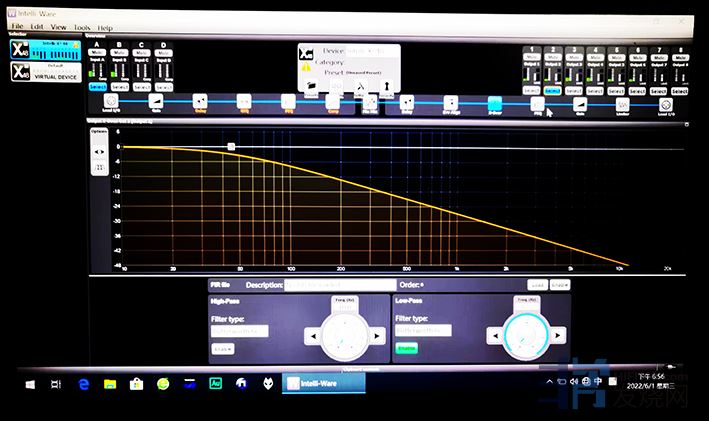Select the Virtual Device X48 entry
Screen dimensions: 709x421
click(x=44, y=71)
